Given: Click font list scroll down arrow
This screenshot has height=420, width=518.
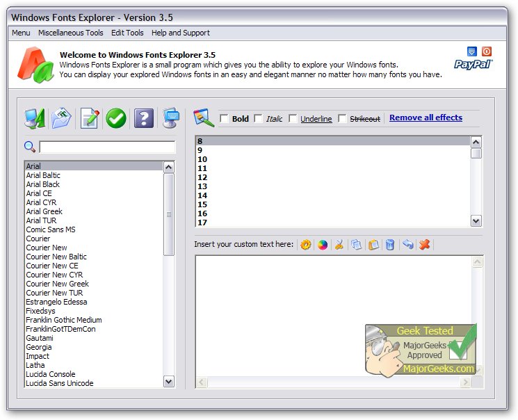Looking at the screenshot, I should pos(168,382).
